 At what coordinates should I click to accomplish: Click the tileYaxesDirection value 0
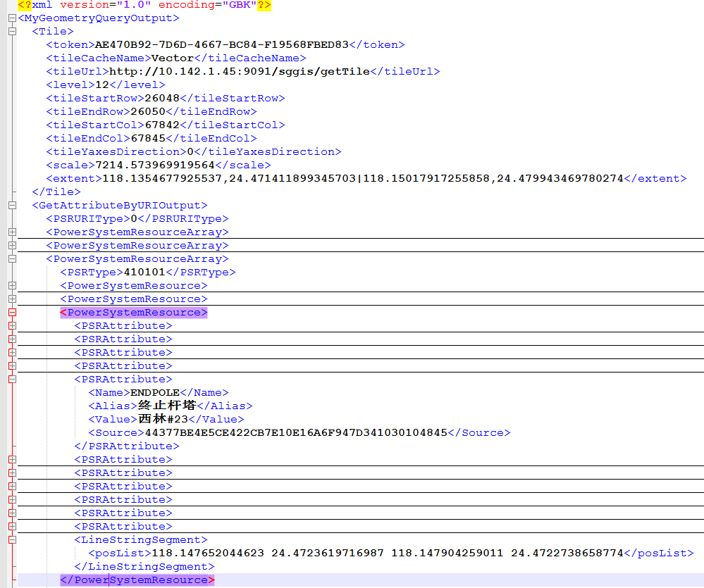(190, 152)
